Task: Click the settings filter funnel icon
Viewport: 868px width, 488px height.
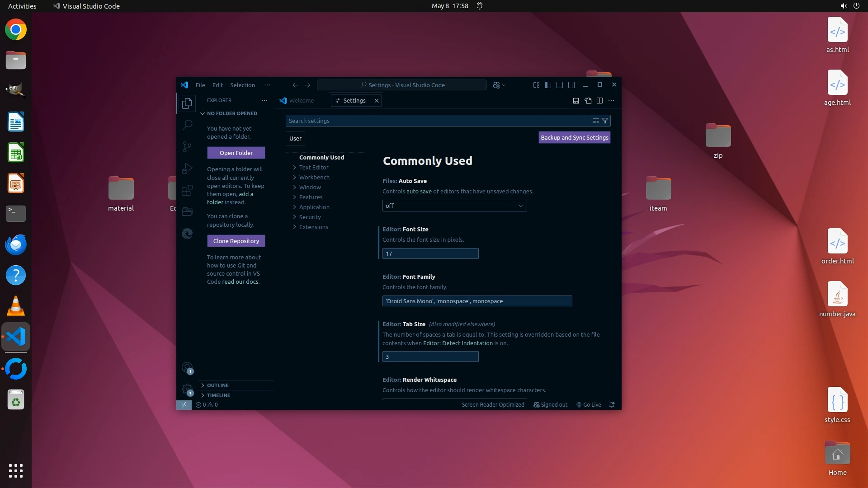Action: click(605, 121)
